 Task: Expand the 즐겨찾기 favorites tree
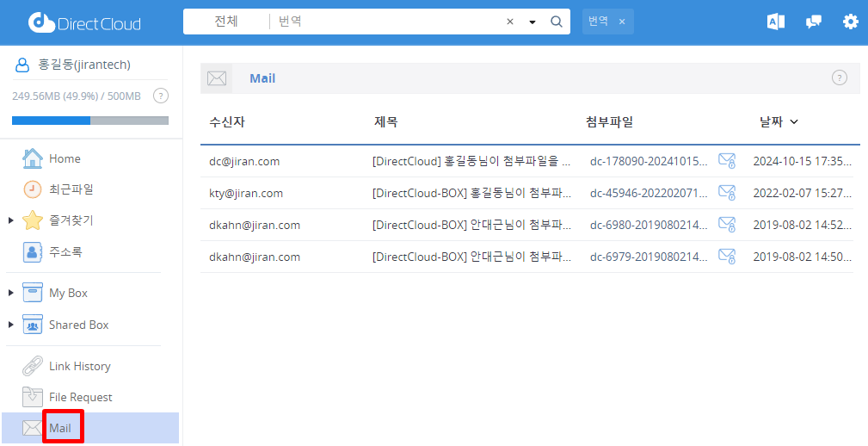[x=10, y=221]
